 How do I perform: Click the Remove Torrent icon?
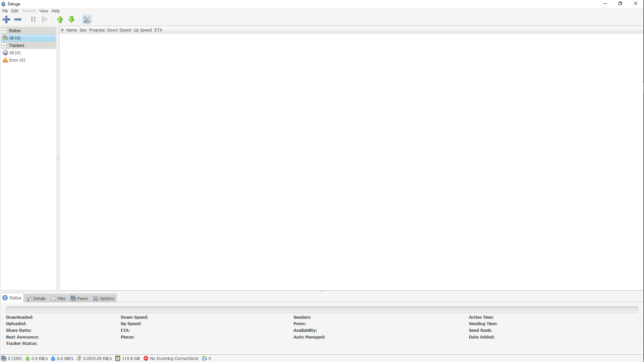[18, 19]
